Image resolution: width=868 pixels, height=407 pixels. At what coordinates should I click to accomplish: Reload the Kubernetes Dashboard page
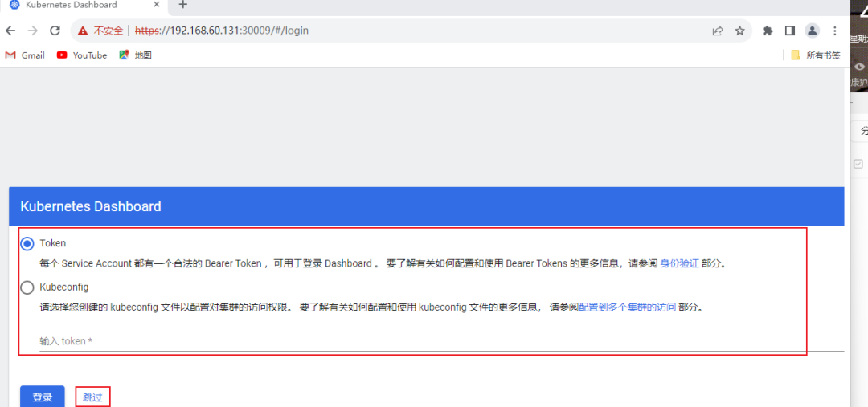pos(55,31)
